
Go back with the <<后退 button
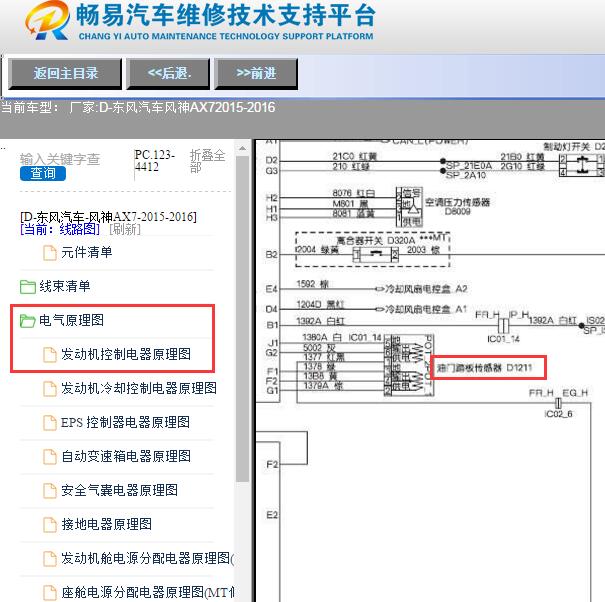pyautogui.click(x=169, y=73)
